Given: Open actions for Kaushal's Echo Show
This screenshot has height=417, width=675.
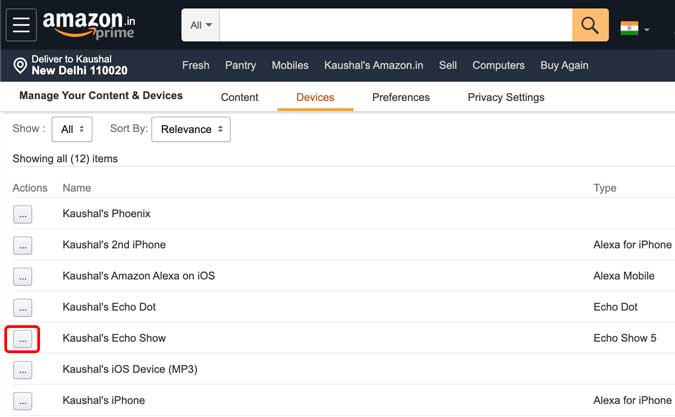Looking at the screenshot, I should (x=23, y=339).
